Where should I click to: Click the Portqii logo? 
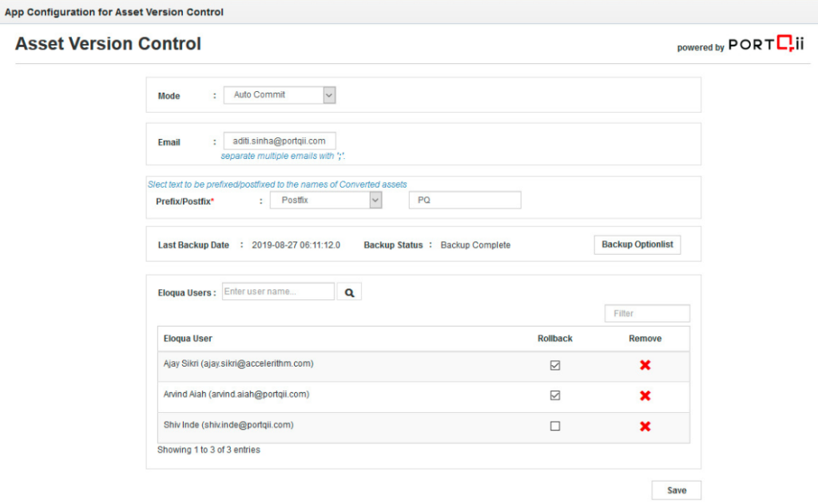pyautogui.click(x=764, y=46)
